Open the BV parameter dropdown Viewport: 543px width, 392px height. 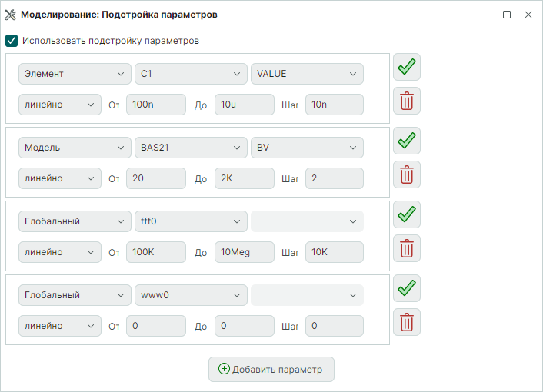(x=307, y=148)
